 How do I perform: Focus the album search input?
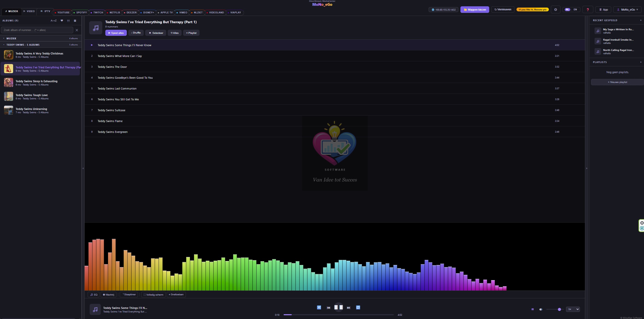(37, 30)
